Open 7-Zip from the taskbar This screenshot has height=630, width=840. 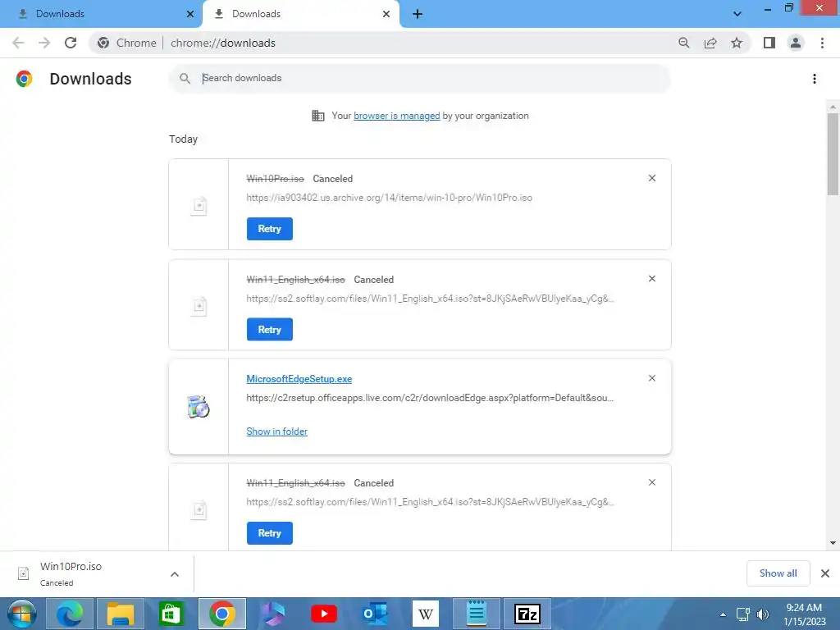[x=527, y=614]
